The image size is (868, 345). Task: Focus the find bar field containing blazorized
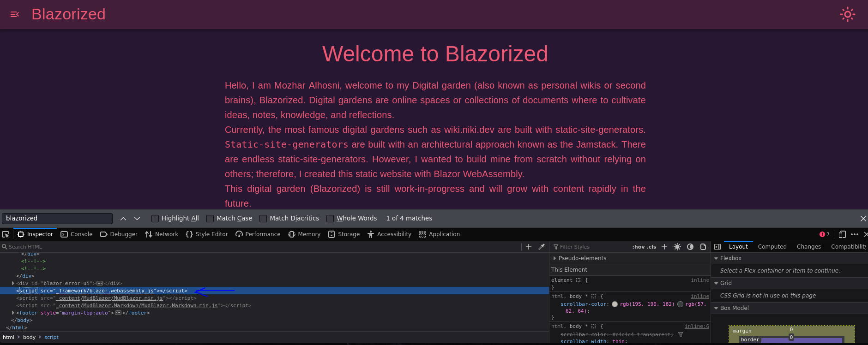(x=57, y=219)
